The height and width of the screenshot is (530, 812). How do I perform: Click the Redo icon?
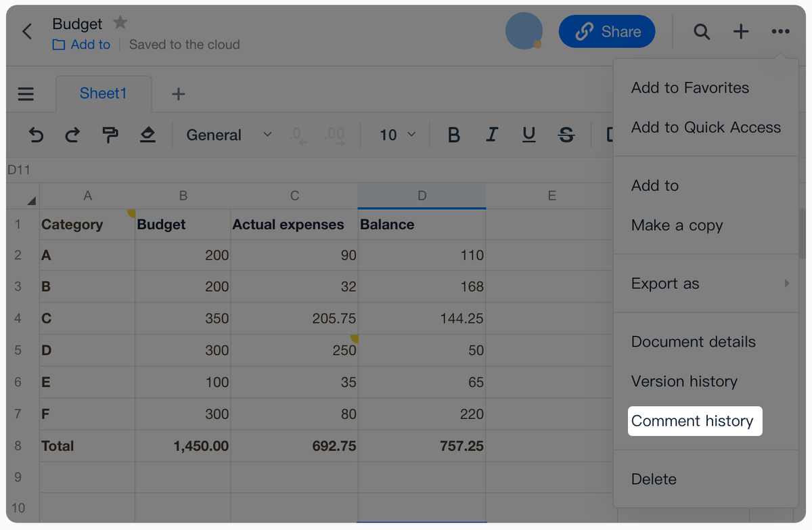(72, 135)
